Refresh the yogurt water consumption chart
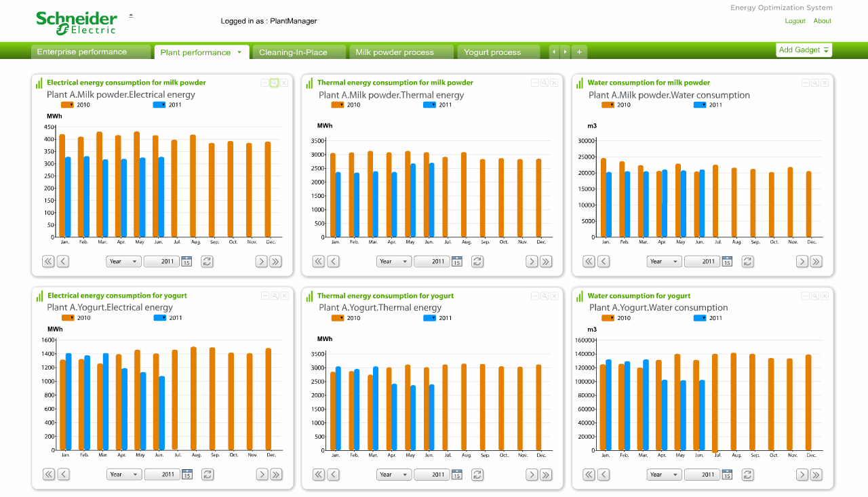The width and height of the screenshot is (868, 497). pyautogui.click(x=748, y=474)
